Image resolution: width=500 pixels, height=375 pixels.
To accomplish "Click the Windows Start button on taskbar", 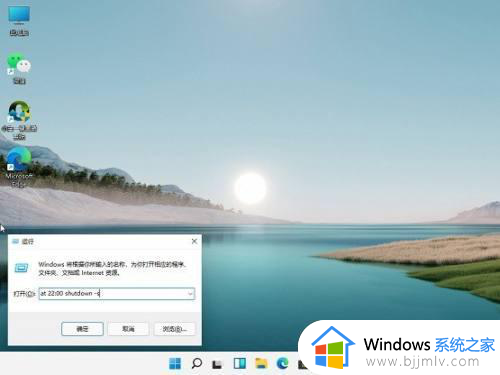I will pyautogui.click(x=175, y=363).
